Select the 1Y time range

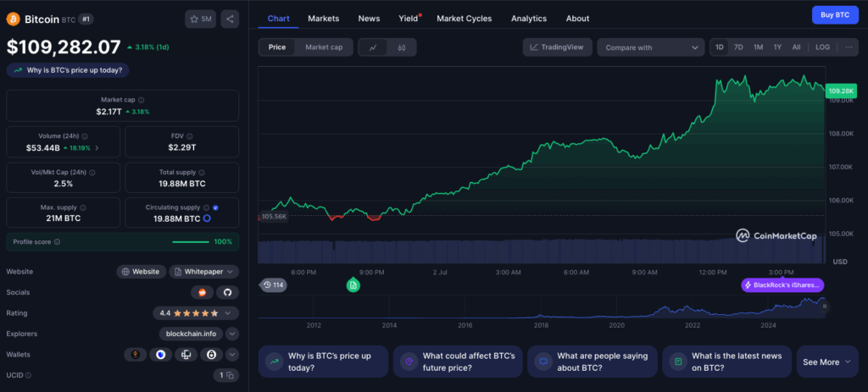[x=777, y=47]
